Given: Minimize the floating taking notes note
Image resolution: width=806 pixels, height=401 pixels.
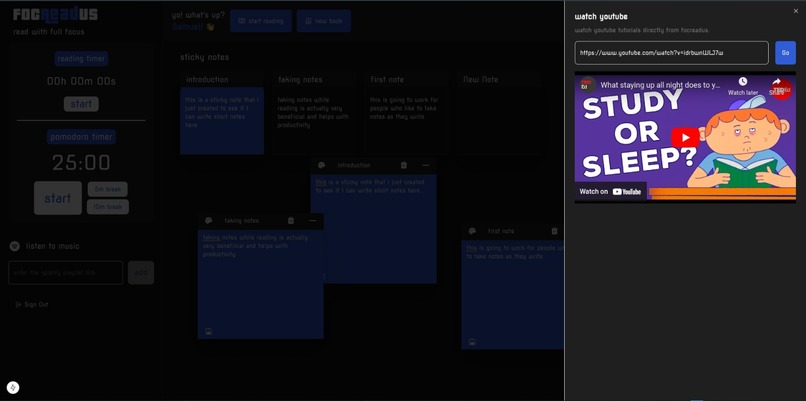Looking at the screenshot, I should (313, 221).
